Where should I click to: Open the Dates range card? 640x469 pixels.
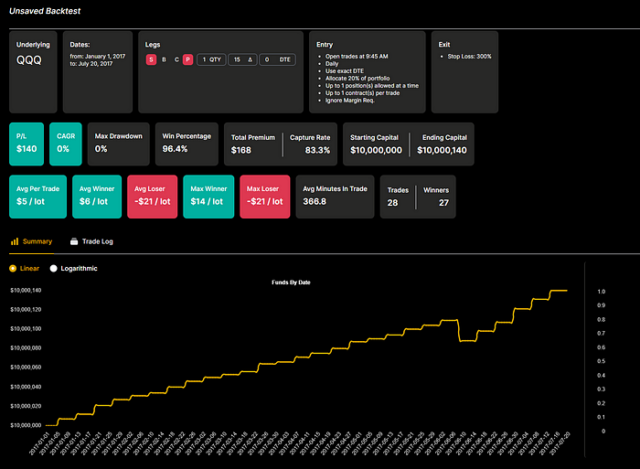pyautogui.click(x=99, y=72)
